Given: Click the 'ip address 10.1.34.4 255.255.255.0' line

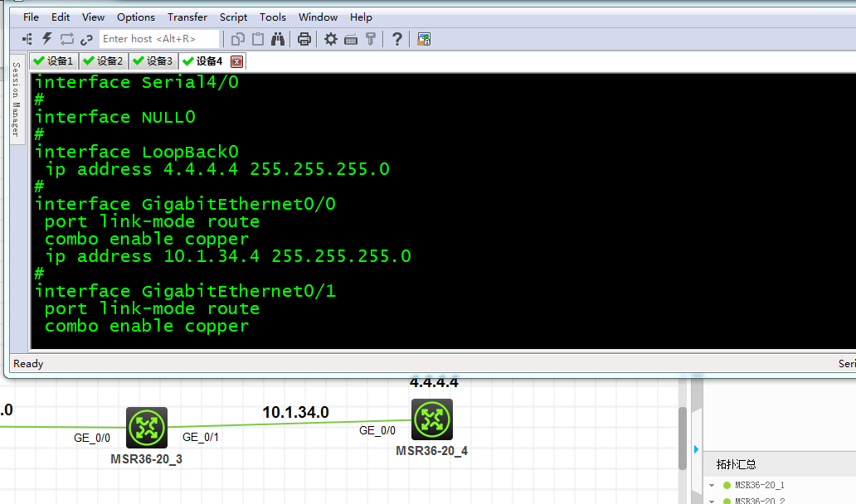Looking at the screenshot, I should [227, 256].
